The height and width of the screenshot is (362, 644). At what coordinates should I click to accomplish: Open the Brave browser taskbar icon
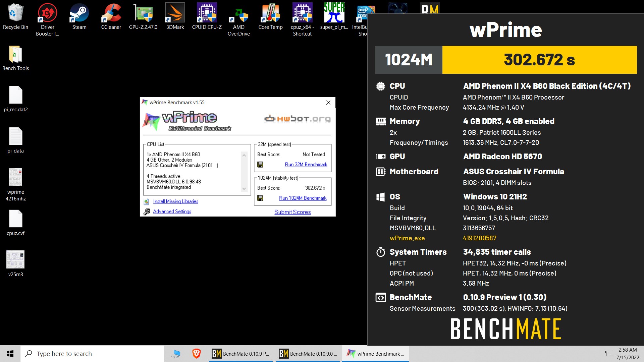[x=196, y=354]
